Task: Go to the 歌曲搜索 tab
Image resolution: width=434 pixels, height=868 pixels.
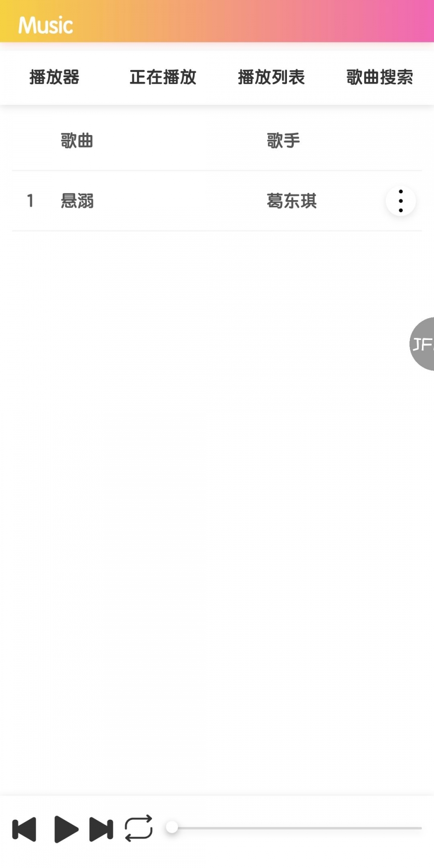Action: [380, 77]
